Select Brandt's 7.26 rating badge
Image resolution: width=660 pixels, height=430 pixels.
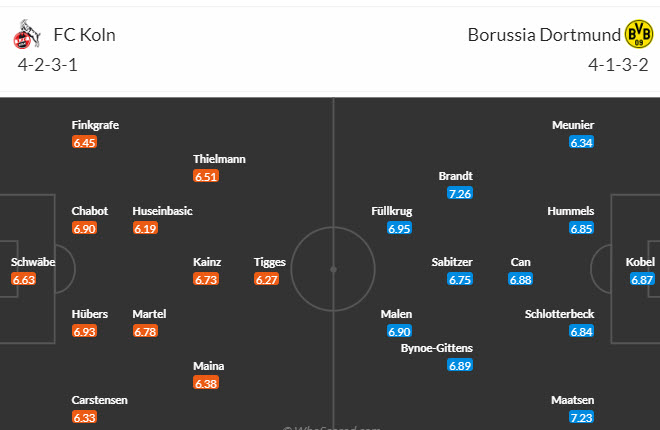click(x=460, y=193)
